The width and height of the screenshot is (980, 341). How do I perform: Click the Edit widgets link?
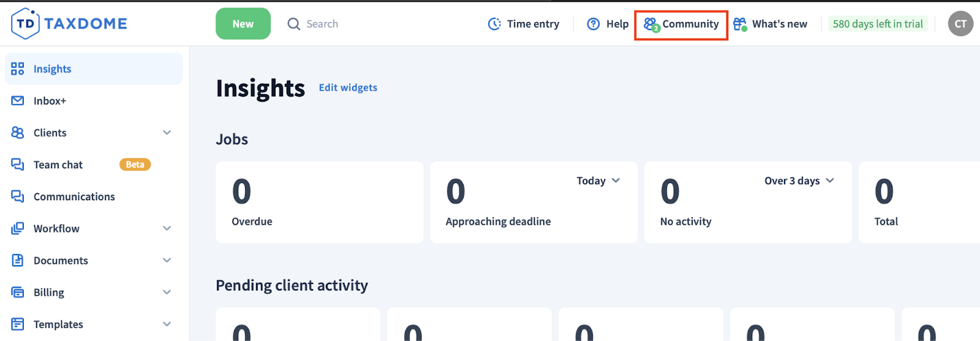pos(348,88)
